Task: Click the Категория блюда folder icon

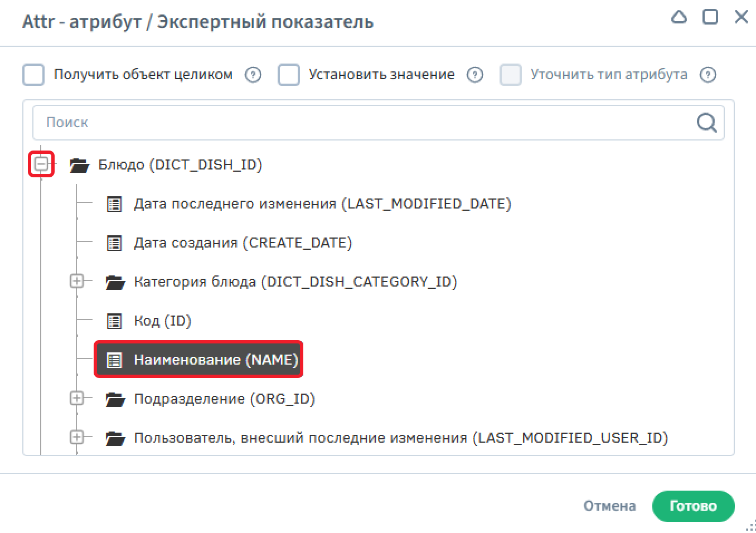Action: point(115,282)
